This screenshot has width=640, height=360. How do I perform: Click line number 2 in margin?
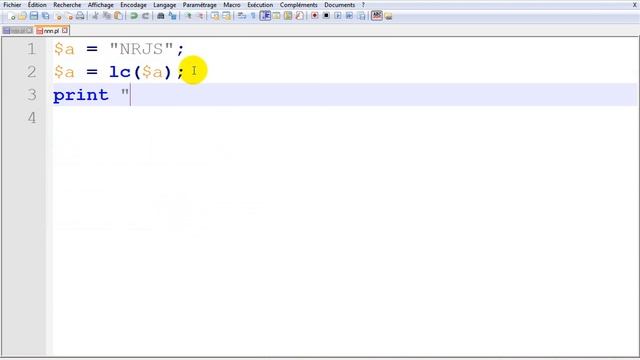coord(31,72)
